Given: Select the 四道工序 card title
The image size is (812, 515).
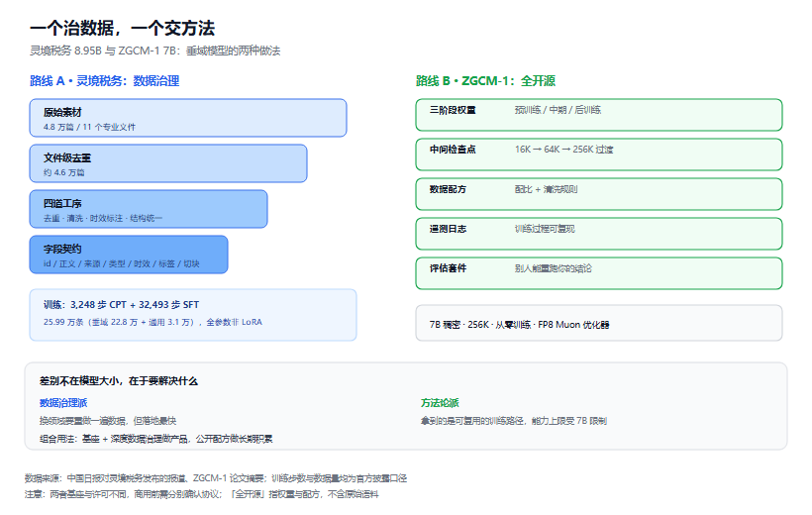Looking at the screenshot, I should pyautogui.click(x=62, y=204).
